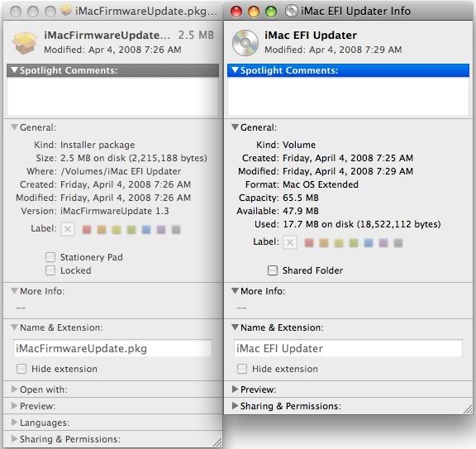Screen dimensions: 476x449
Task: Click the iMacFirmwareUpdate.pkg name field
Action: (x=112, y=348)
